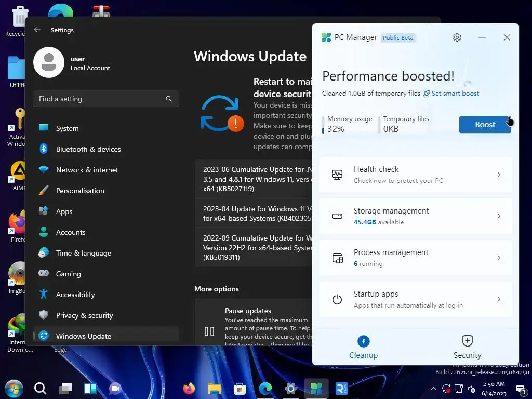The image size is (532, 399).
Task: Open Network & internet settings
Action: coord(106,170)
